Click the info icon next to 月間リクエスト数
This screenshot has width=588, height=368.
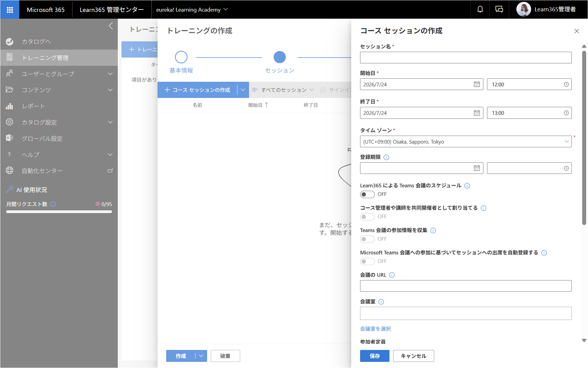pyautogui.click(x=53, y=204)
